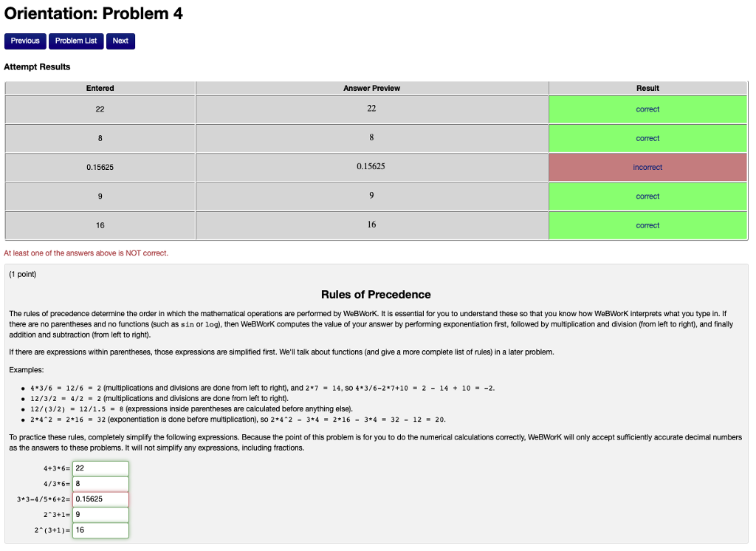The width and height of the screenshot is (756, 551).
Task: Click the Previous navigation button
Action: click(x=24, y=41)
